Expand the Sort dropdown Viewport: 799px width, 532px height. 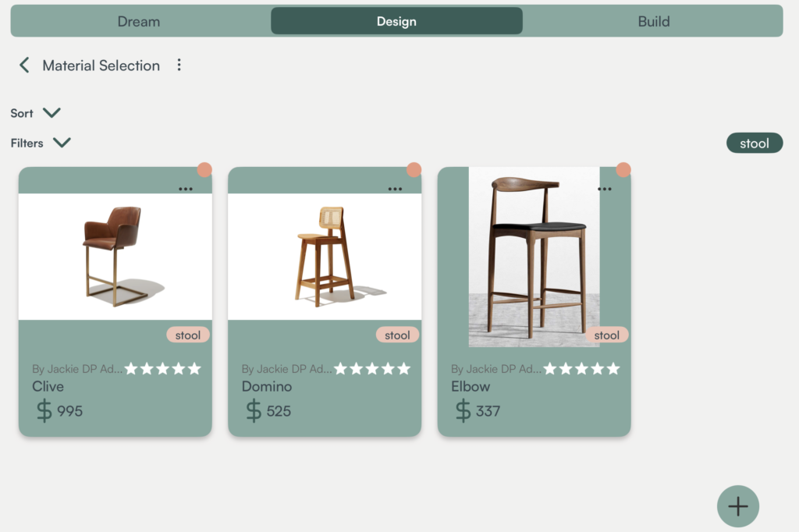tap(51, 113)
